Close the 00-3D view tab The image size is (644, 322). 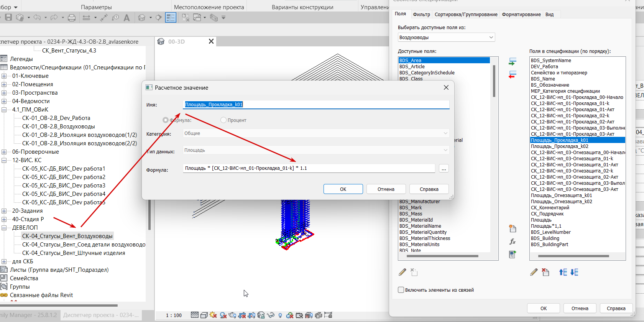point(211,41)
